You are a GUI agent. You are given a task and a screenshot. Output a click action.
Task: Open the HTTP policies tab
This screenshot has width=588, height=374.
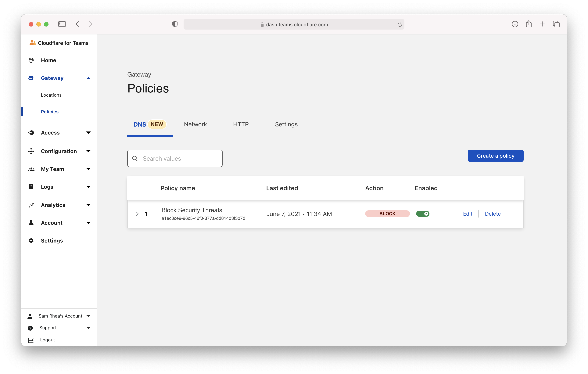[x=241, y=124]
